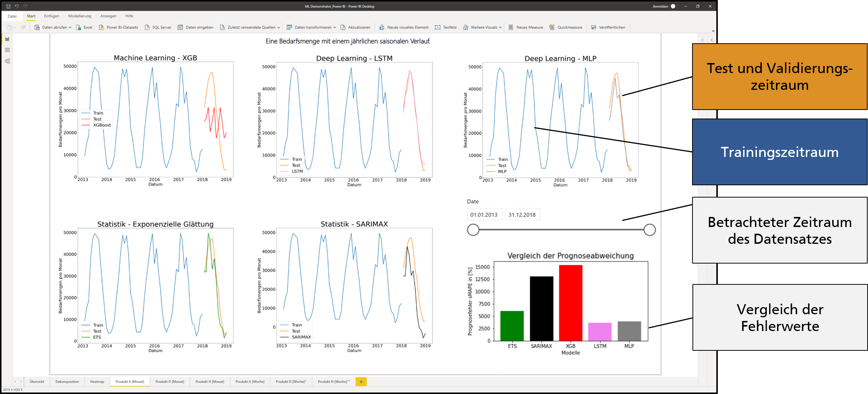The image size is (868, 394).
Task: Expand Zuletzt verwendete Quellen dropdown arrow
Action: [278, 28]
